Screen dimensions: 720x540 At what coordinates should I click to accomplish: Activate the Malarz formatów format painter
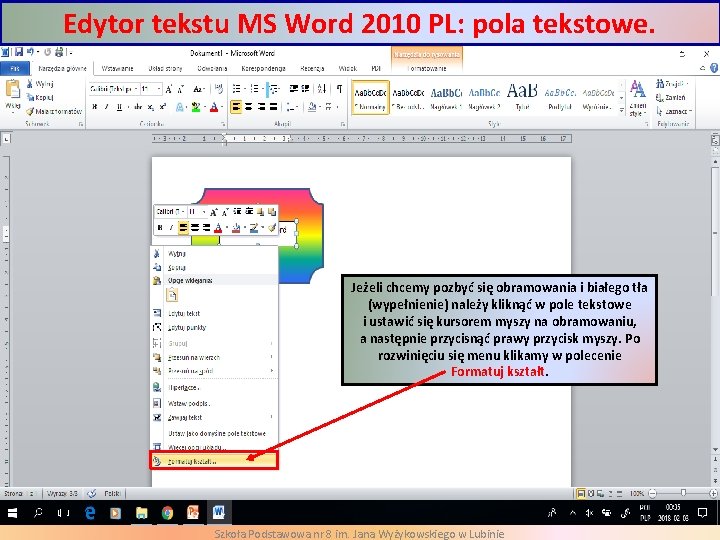54,111
